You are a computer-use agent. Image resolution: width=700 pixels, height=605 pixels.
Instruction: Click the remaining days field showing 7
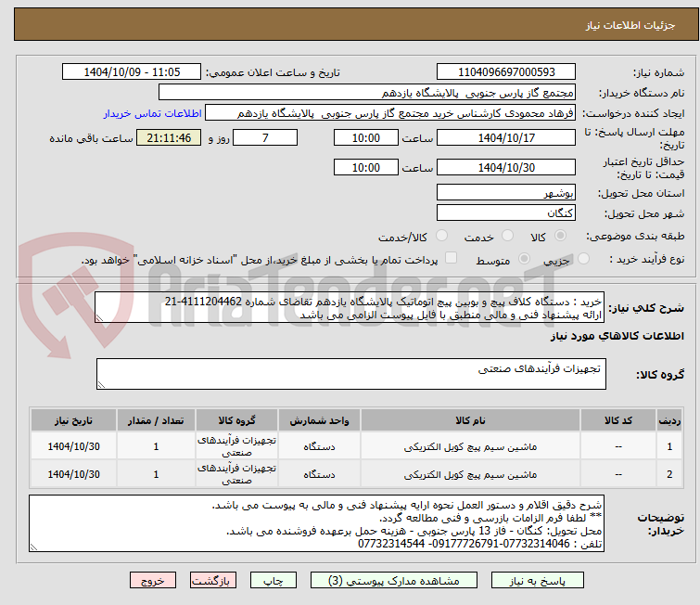265,137
